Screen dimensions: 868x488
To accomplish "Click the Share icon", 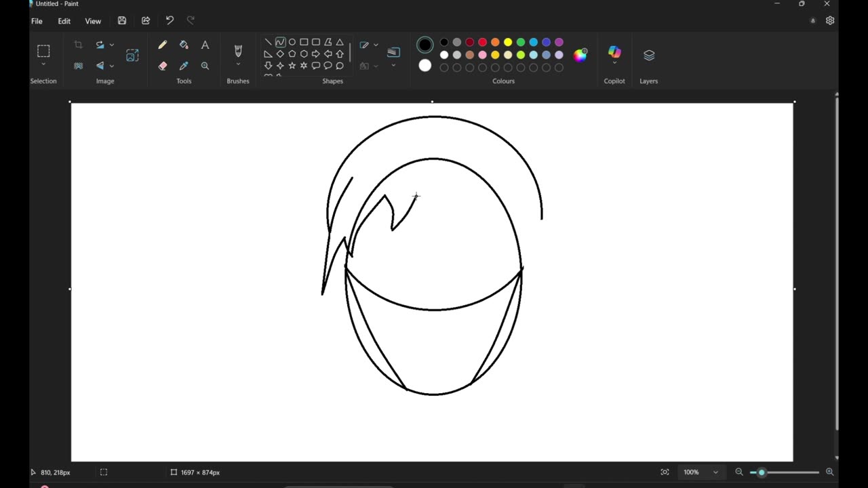I will pos(146,21).
